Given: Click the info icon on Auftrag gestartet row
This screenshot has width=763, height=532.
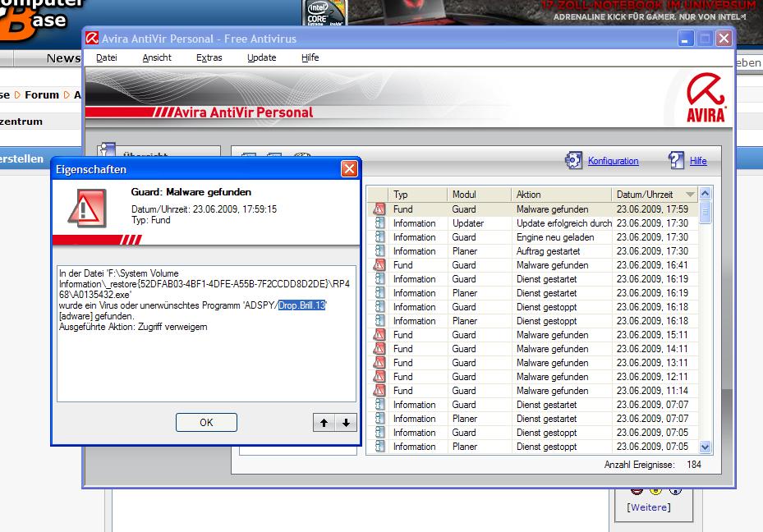Looking at the screenshot, I should [x=379, y=251].
